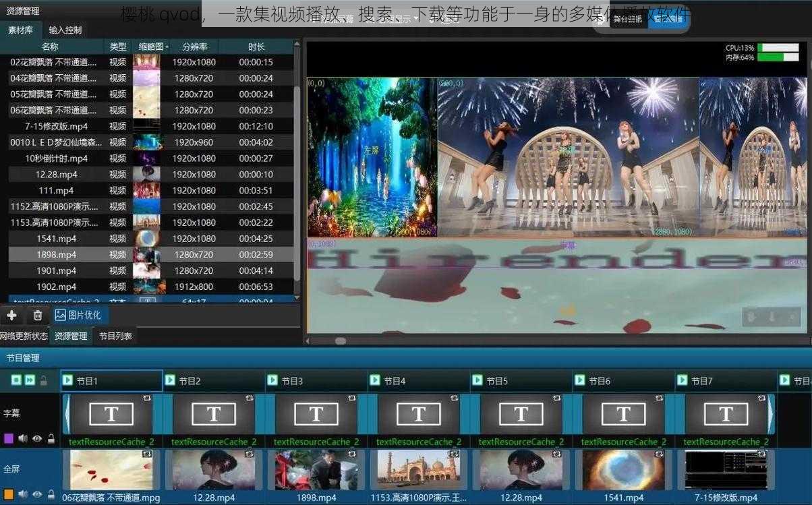Delete selected material with trash icon
The width and height of the screenshot is (812, 505).
coord(38,315)
